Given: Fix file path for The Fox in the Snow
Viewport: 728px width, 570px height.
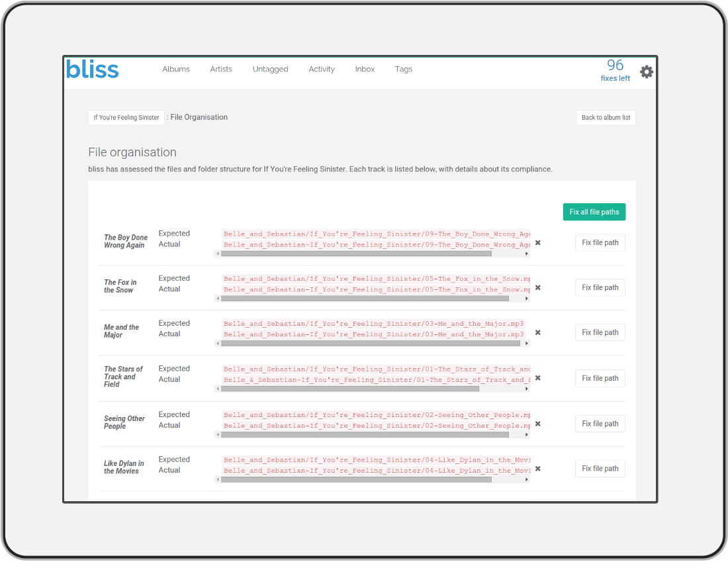Looking at the screenshot, I should pyautogui.click(x=600, y=287).
